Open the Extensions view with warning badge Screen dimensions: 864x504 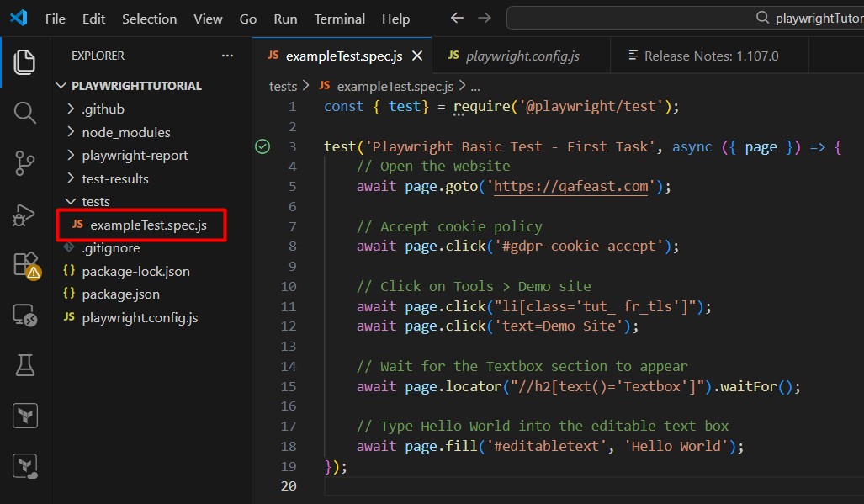pyautogui.click(x=25, y=264)
